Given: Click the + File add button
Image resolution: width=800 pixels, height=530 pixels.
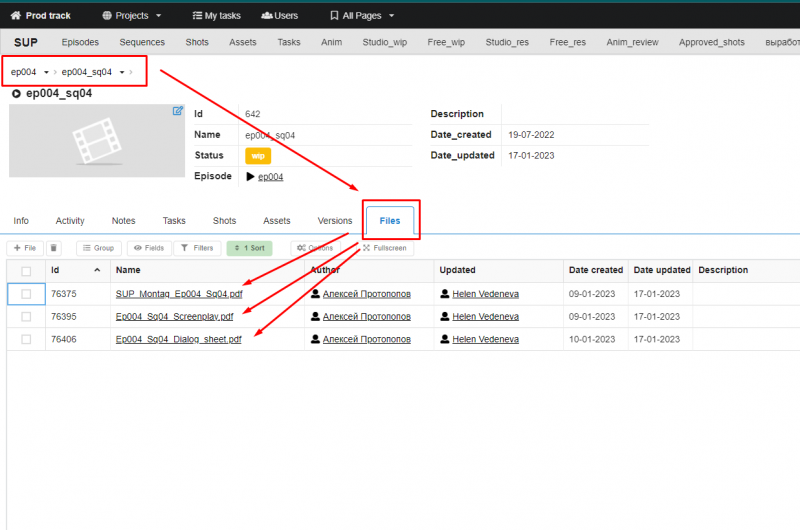Looking at the screenshot, I should pos(25,248).
